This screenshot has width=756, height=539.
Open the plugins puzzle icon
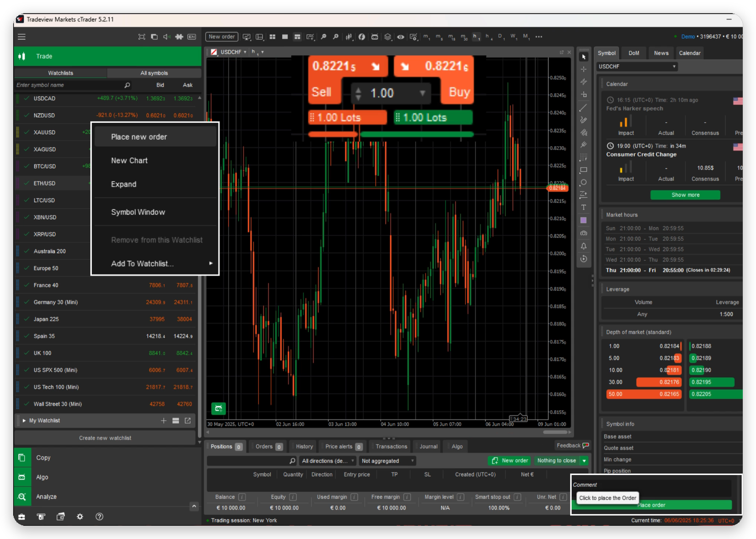tap(179, 37)
